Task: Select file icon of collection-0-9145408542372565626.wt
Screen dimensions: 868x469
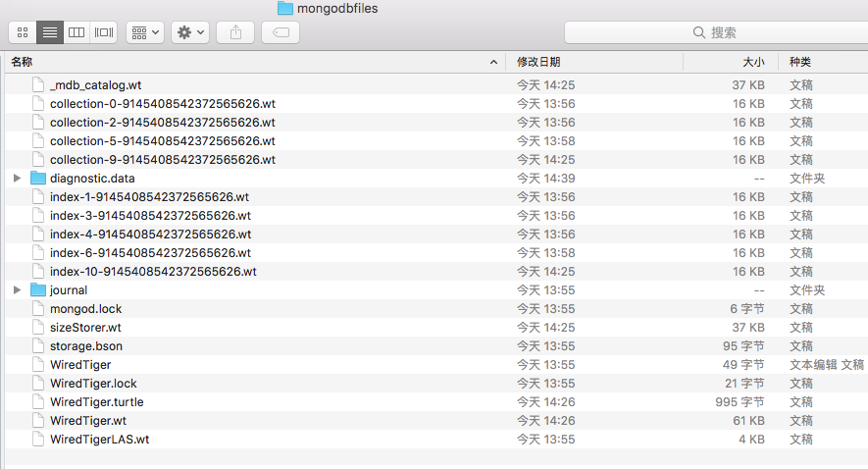Action: coord(38,104)
